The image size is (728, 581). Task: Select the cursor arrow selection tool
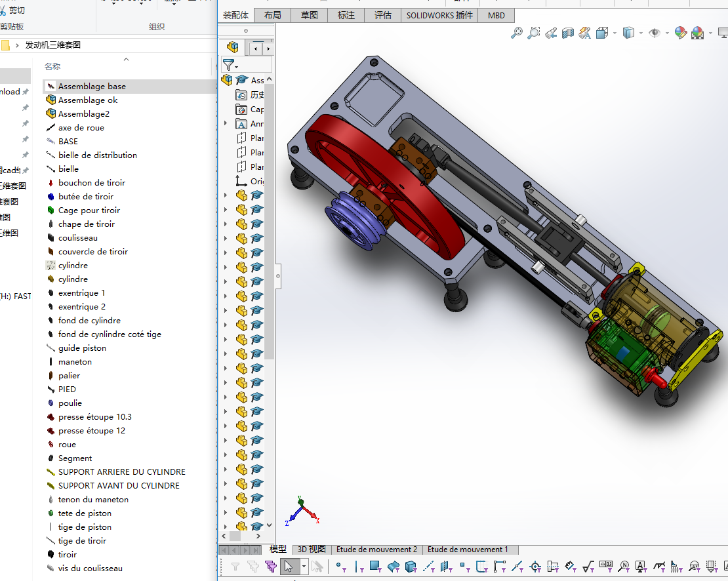289,566
